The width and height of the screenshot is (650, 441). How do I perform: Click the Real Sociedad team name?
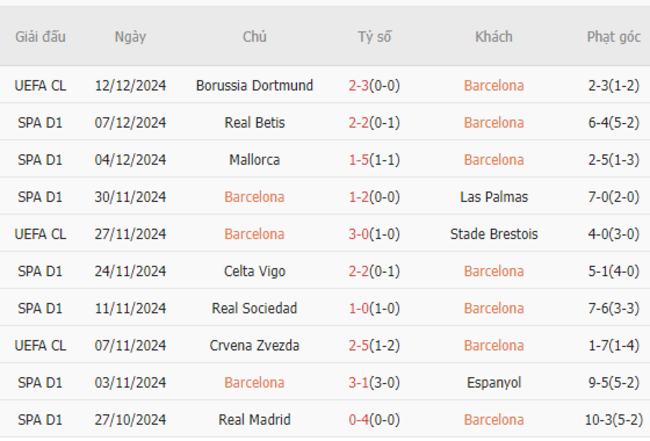pyautogui.click(x=255, y=308)
